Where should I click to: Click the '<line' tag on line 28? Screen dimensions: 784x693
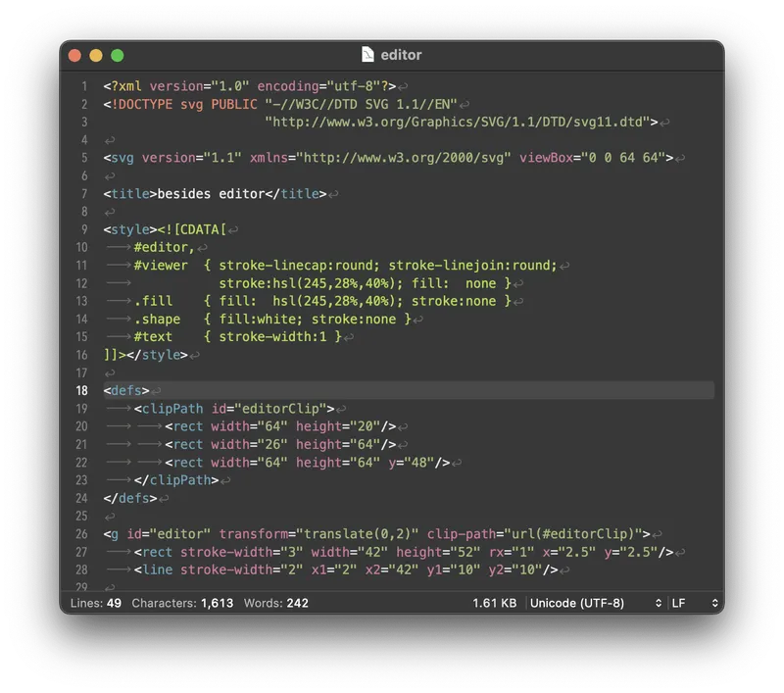(x=153, y=570)
